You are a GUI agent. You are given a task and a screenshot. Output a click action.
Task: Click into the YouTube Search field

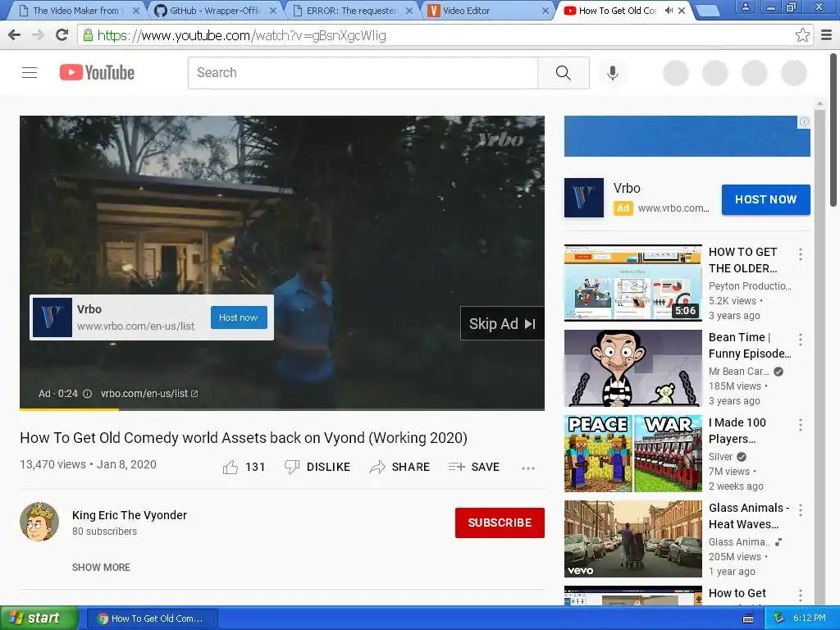(363, 72)
